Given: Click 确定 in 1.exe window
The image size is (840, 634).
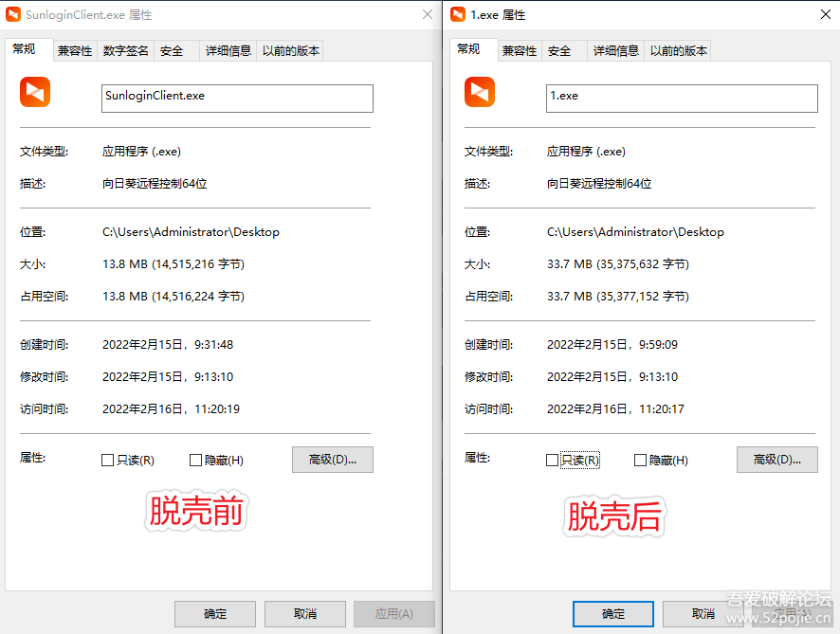Looking at the screenshot, I should (x=613, y=614).
